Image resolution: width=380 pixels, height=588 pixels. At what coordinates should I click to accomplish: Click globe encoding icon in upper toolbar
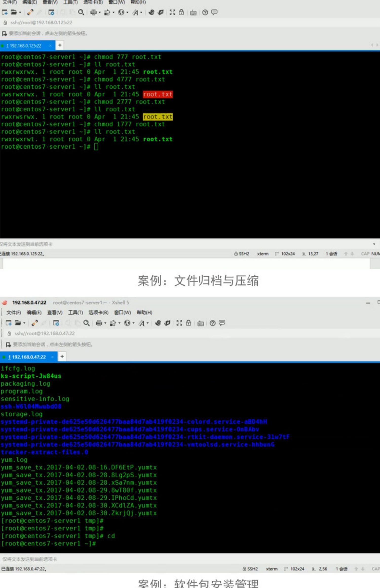(x=121, y=12)
